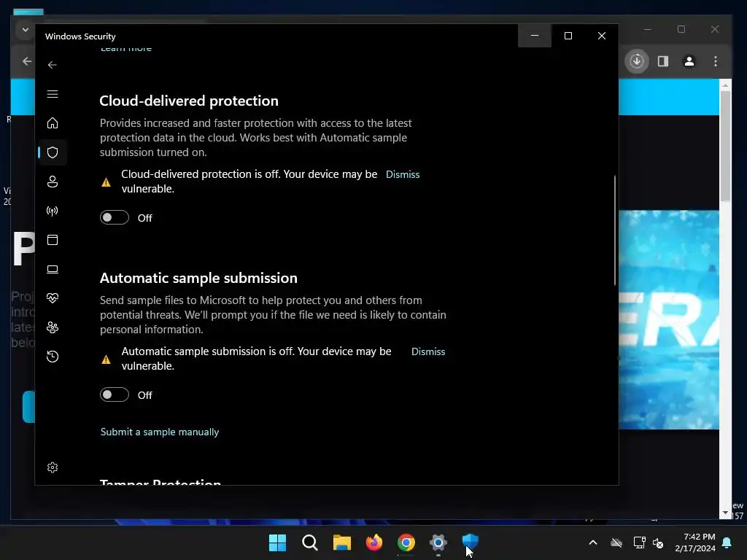Go back in Windows Security
Image resolution: width=747 pixels, height=560 pixels.
point(53,65)
